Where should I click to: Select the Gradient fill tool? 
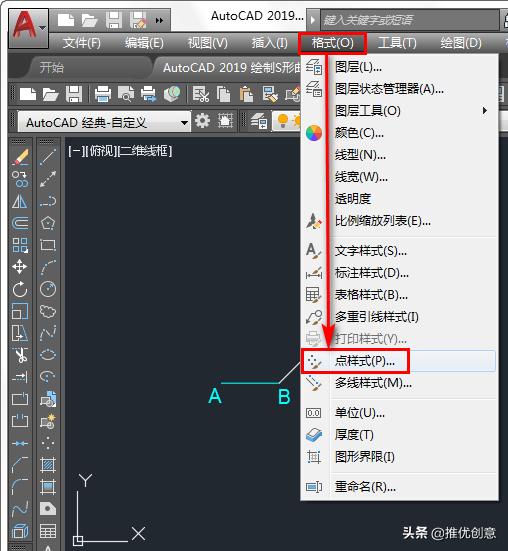click(x=48, y=487)
